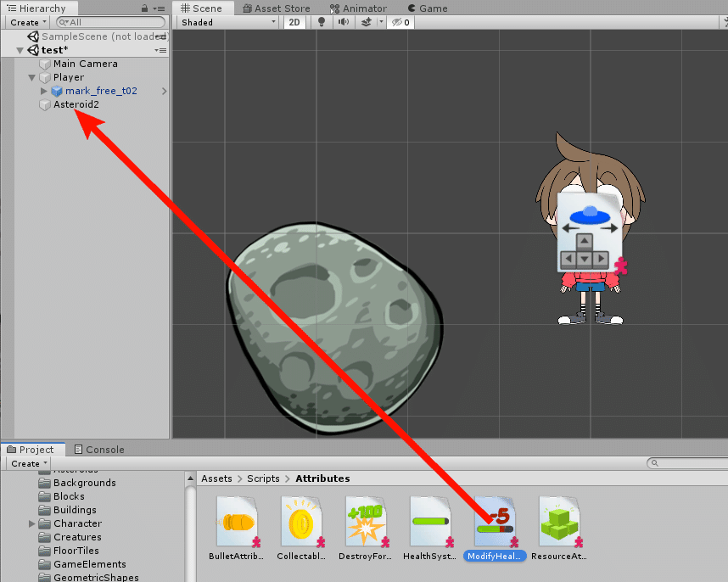728x582 pixels.
Task: Open the Hierarchy panel options menu
Action: pos(160,8)
